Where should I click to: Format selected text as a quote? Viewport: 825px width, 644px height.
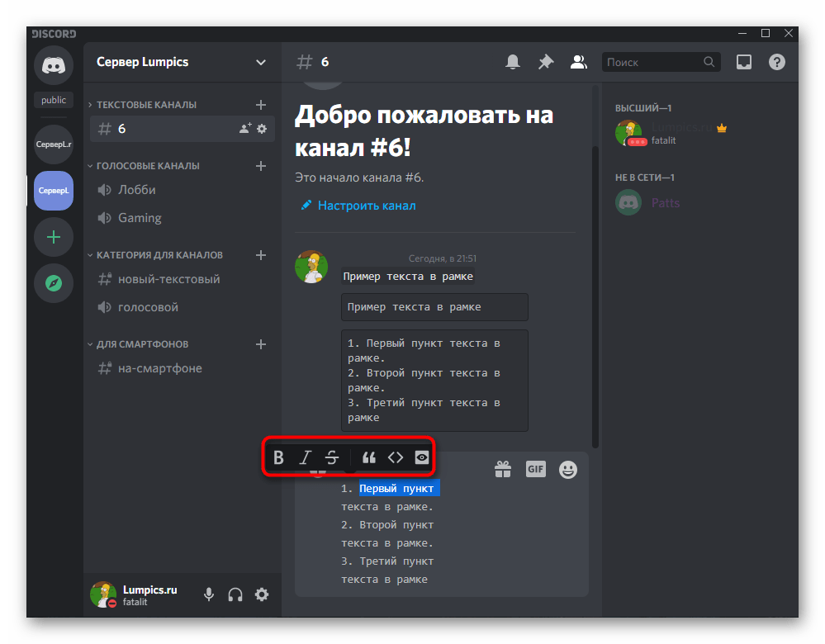[369, 457]
